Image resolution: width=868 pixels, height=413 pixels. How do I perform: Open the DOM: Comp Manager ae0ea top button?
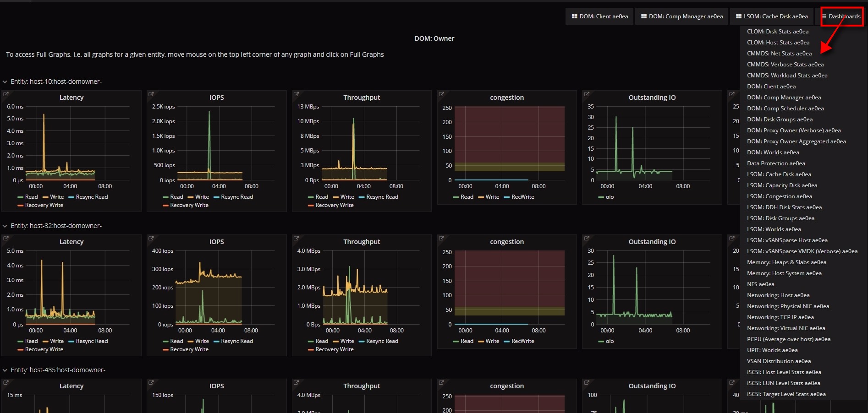(681, 16)
